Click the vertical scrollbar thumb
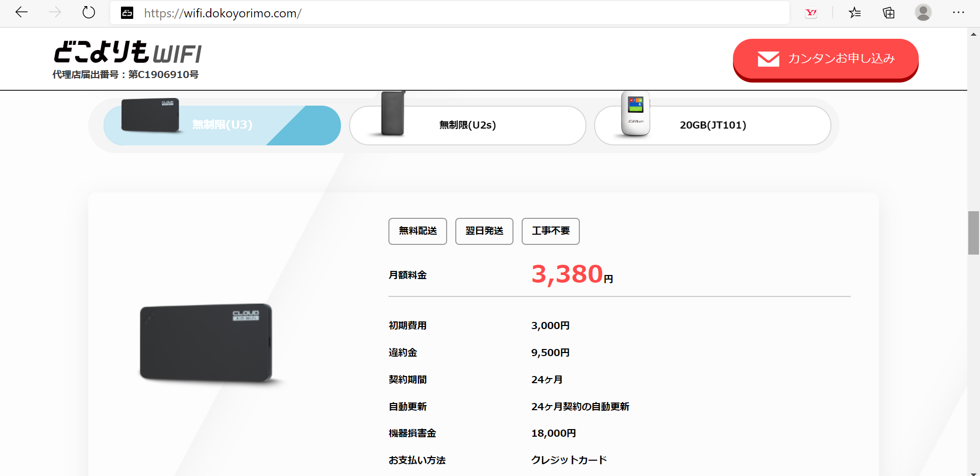Screen dimensions: 980x476 [973, 232]
